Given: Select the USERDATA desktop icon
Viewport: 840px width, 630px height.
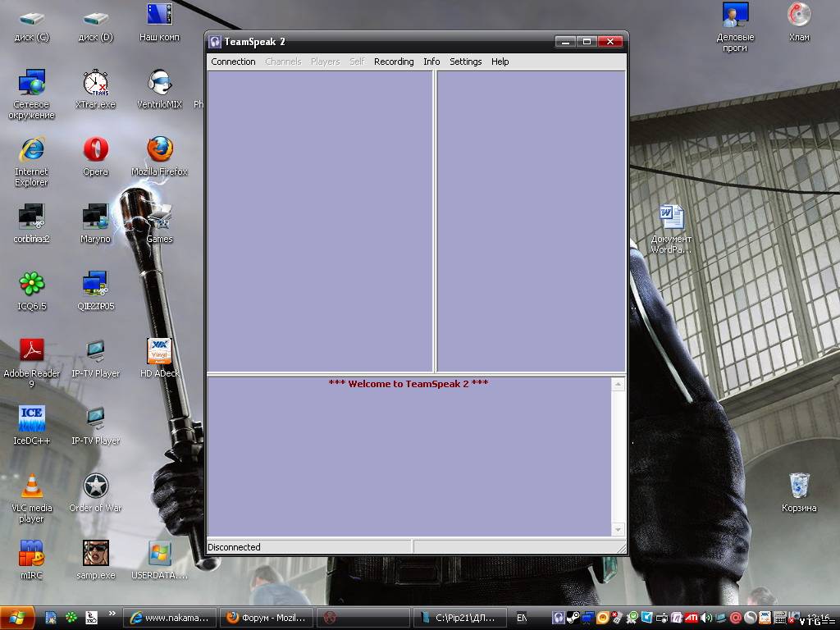Looking at the screenshot, I should (x=159, y=559).
